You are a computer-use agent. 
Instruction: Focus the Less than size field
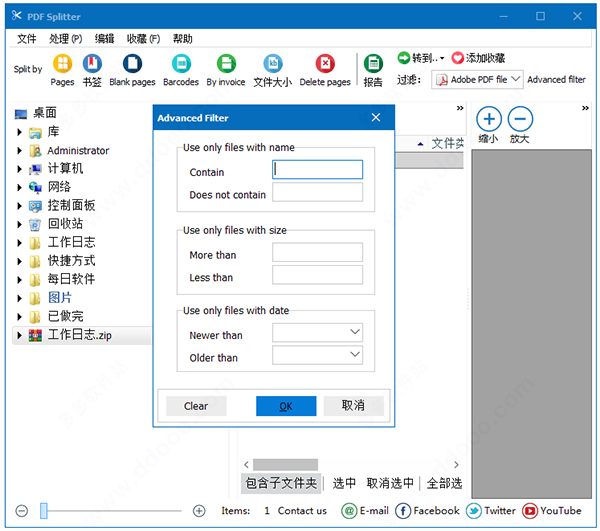pos(317,275)
